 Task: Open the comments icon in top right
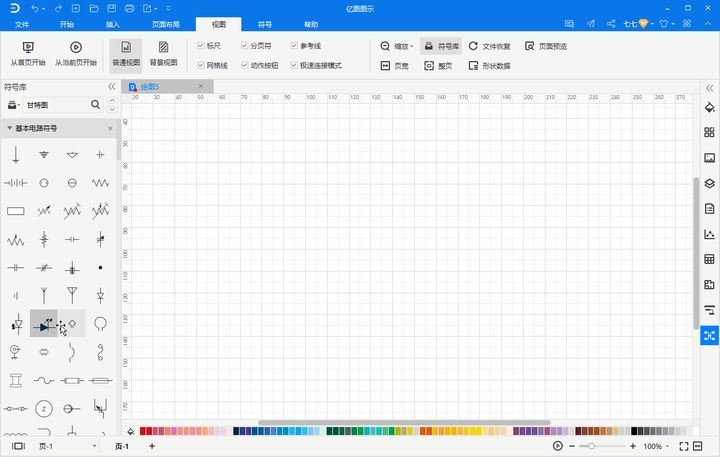tap(569, 23)
